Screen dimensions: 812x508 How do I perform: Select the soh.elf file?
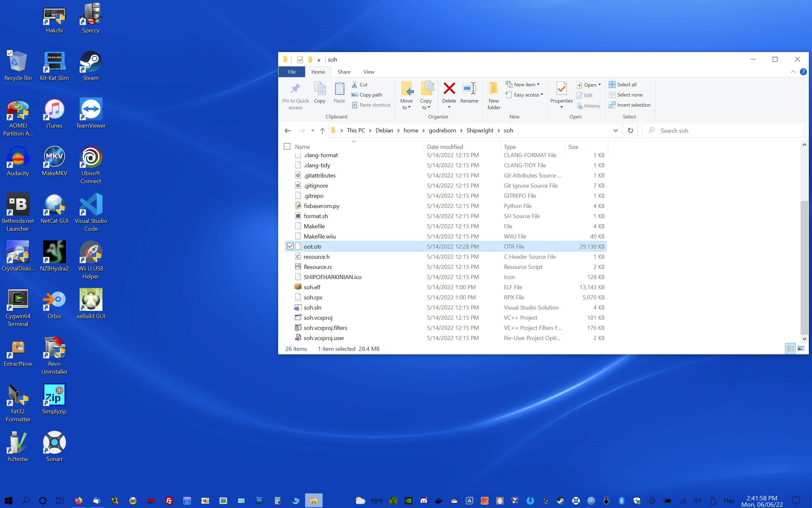tap(446, 287)
